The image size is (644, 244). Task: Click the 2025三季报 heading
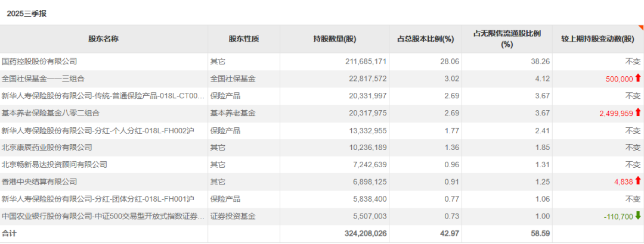click(27, 14)
